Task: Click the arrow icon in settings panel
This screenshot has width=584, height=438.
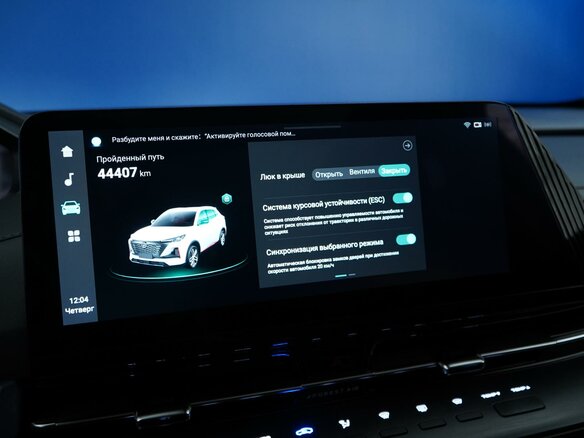Action: click(407, 145)
